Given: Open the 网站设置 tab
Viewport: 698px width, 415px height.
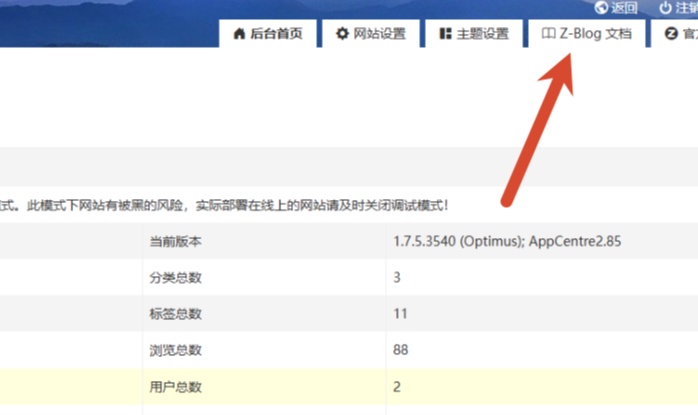Looking at the screenshot, I should [x=370, y=33].
